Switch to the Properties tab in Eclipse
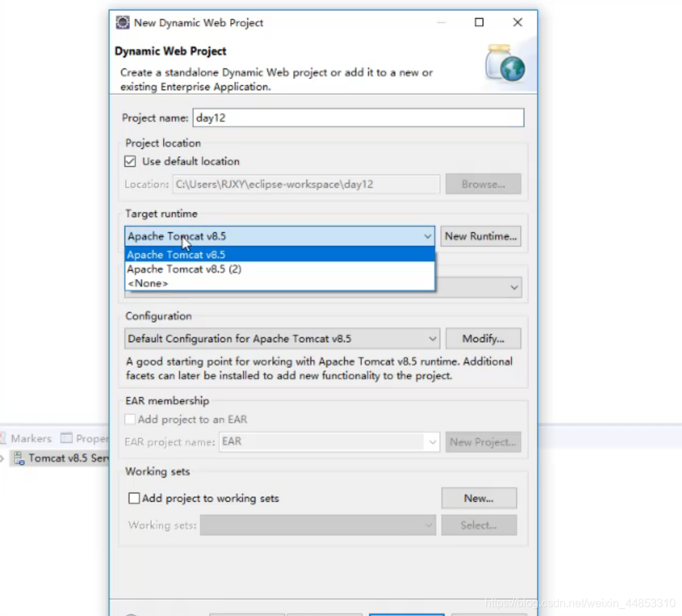 (85, 438)
